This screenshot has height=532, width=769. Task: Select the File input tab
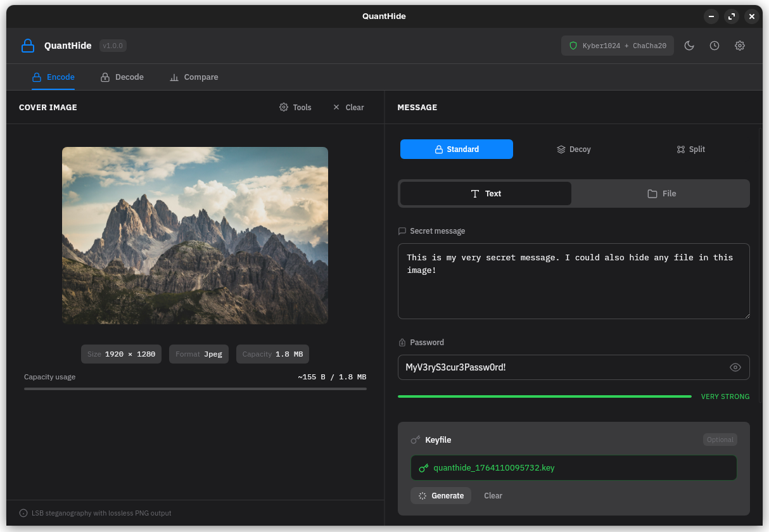661,193
